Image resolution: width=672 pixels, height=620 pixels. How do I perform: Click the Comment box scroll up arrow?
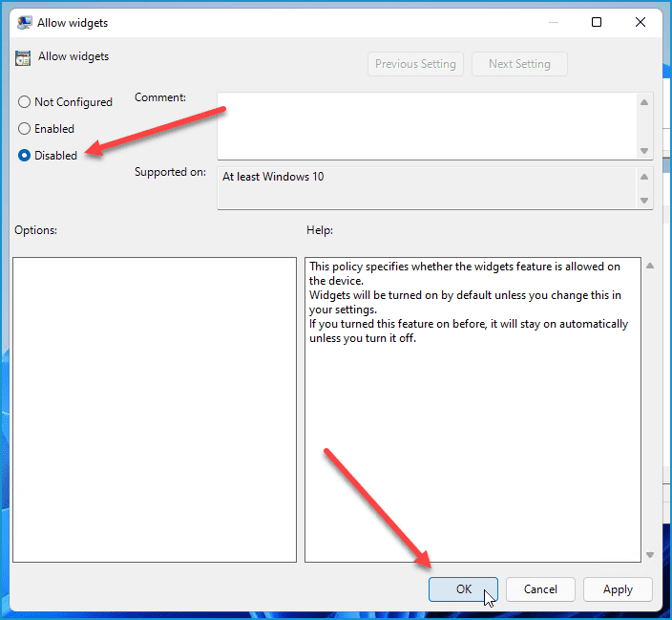(x=644, y=102)
